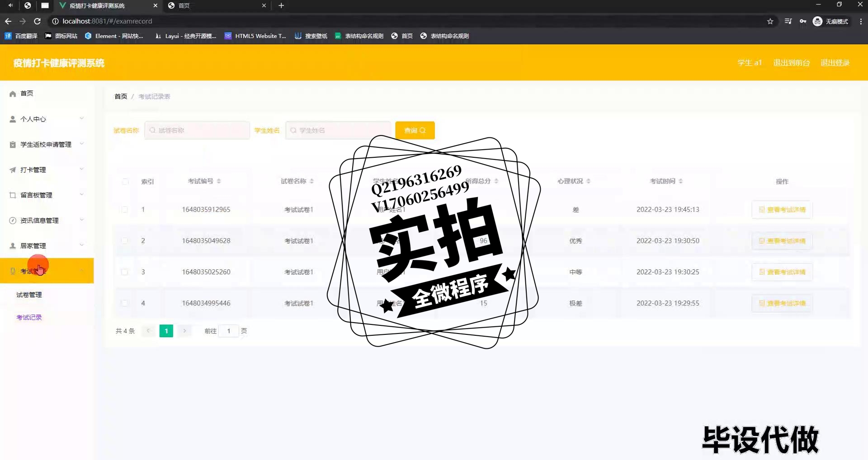The height and width of the screenshot is (460, 868).
Task: Bookmark this page with star icon
Action: [770, 21]
